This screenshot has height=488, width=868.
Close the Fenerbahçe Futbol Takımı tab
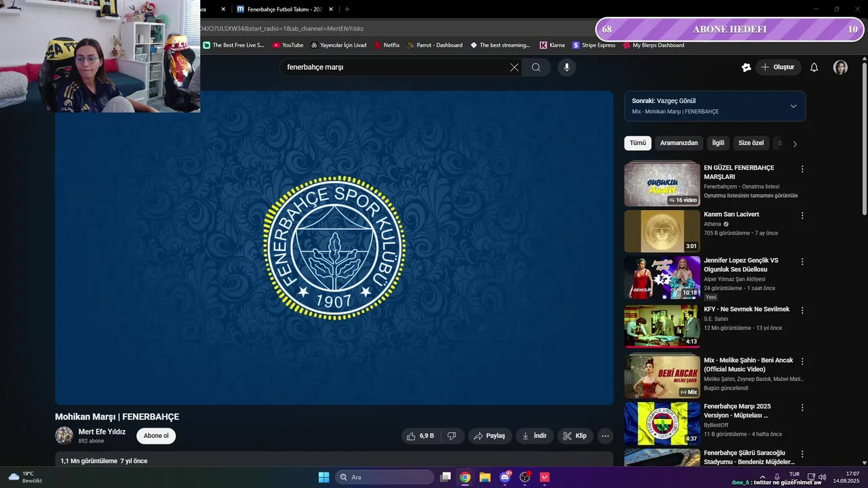pos(331,9)
